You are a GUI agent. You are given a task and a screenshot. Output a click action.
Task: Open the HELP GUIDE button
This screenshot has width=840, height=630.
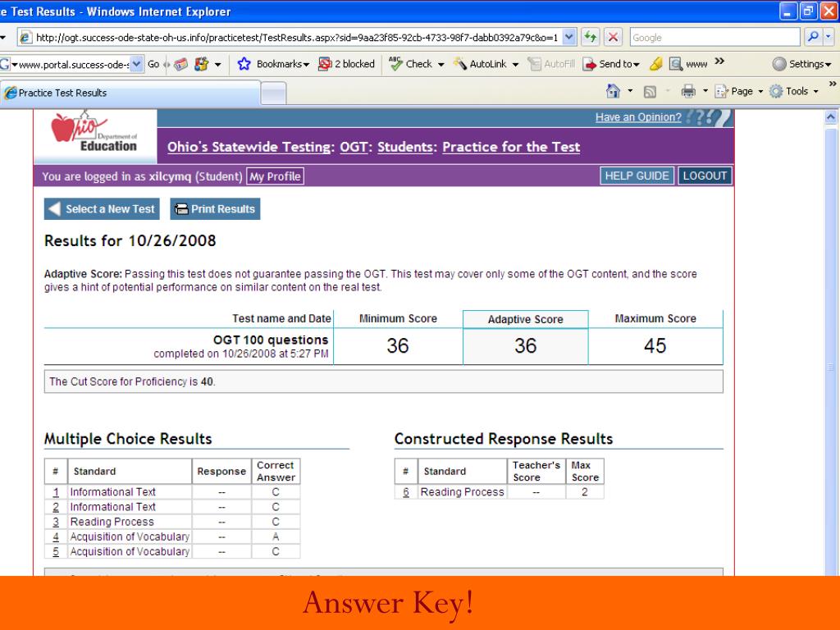pyautogui.click(x=637, y=176)
